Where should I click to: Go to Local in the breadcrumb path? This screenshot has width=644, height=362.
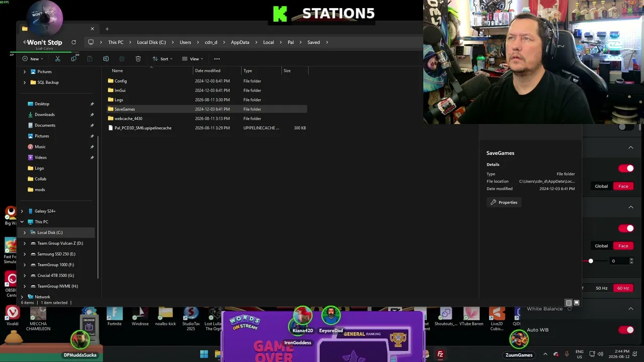coord(269,42)
